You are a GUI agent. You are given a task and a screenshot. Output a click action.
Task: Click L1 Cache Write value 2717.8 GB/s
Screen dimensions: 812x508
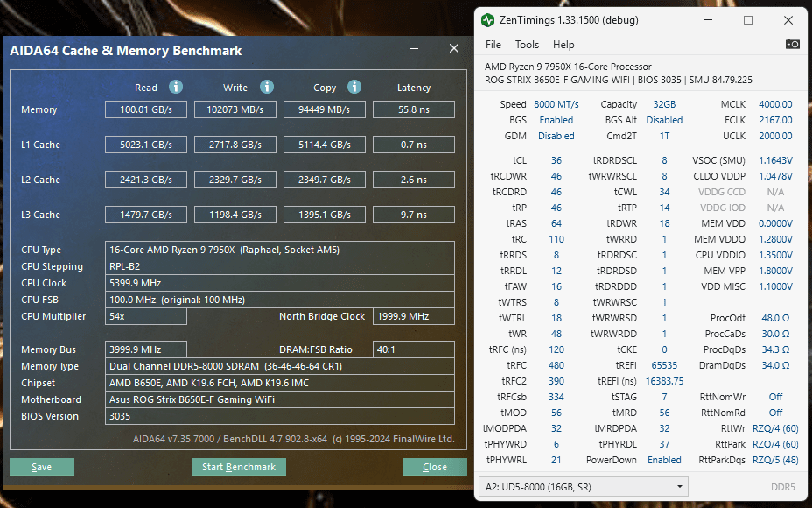(235, 145)
